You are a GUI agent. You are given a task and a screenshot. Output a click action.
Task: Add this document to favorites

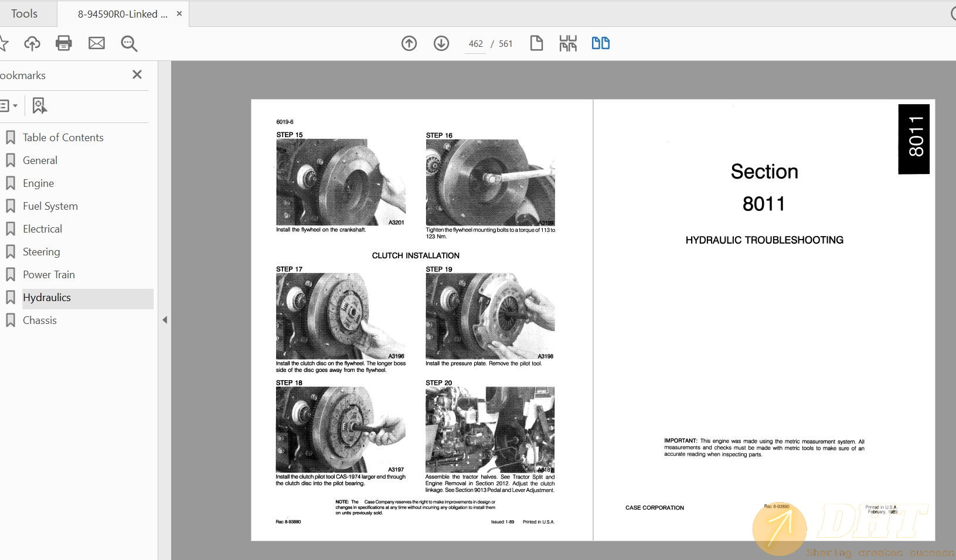tap(5, 43)
